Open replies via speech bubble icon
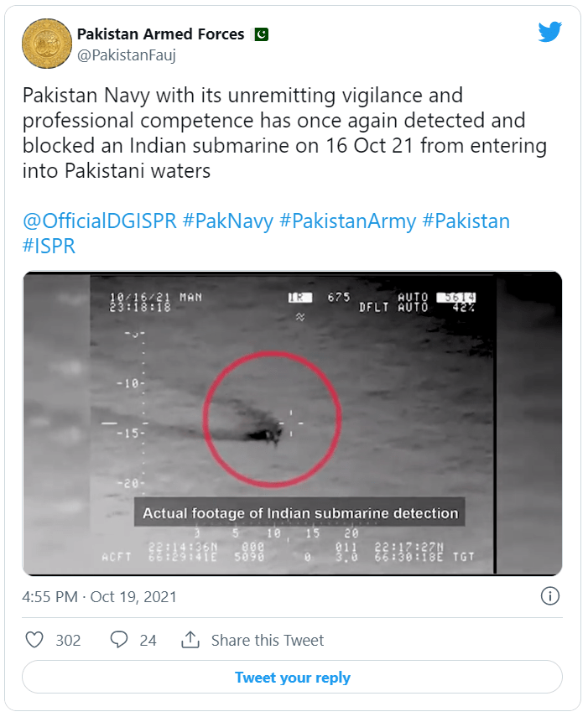Screen dimensions: 588x717 (119, 640)
